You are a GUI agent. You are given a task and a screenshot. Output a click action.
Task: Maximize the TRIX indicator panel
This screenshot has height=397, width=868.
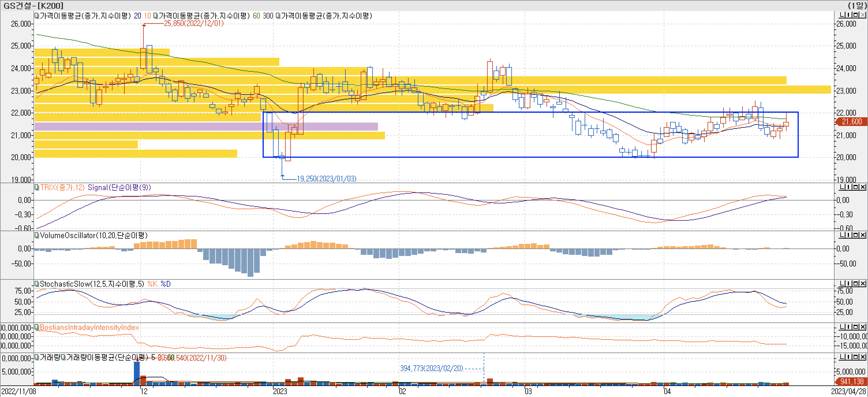[856, 187]
